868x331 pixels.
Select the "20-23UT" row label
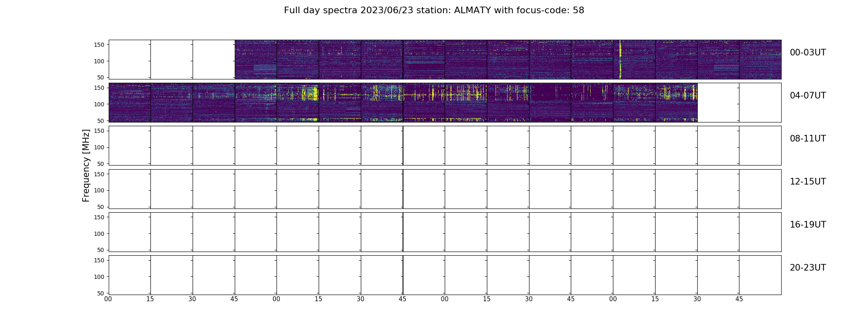[x=808, y=268]
